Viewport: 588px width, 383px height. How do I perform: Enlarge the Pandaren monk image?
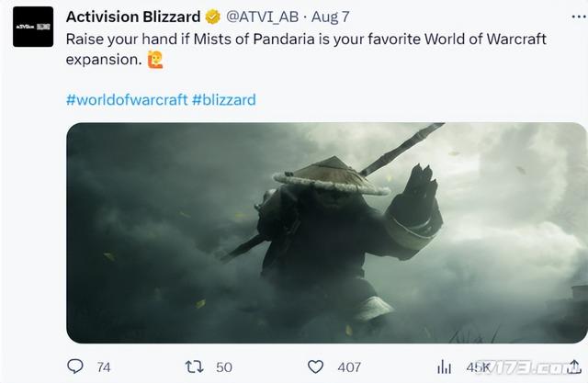click(x=327, y=232)
